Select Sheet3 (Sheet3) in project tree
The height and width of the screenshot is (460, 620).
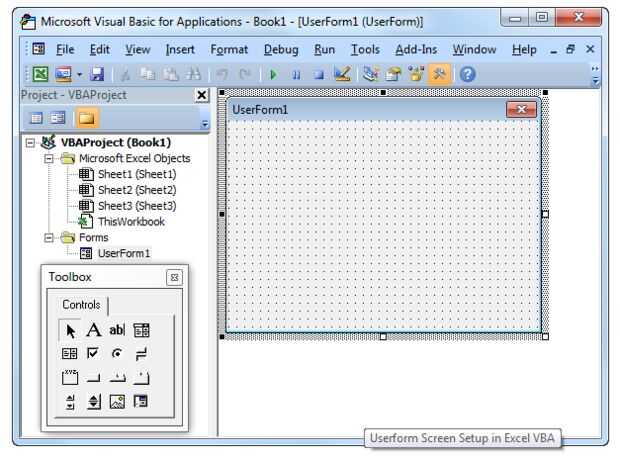tap(137, 206)
